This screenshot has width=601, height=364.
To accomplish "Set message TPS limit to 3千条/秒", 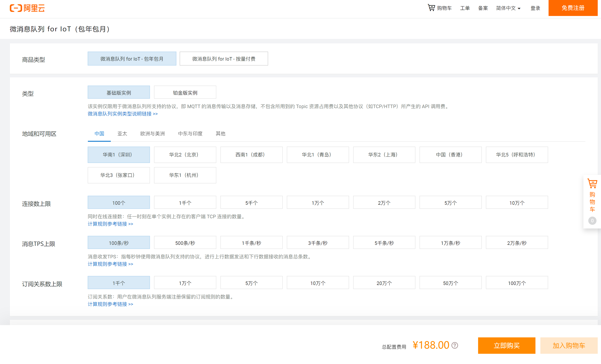I will [x=318, y=243].
